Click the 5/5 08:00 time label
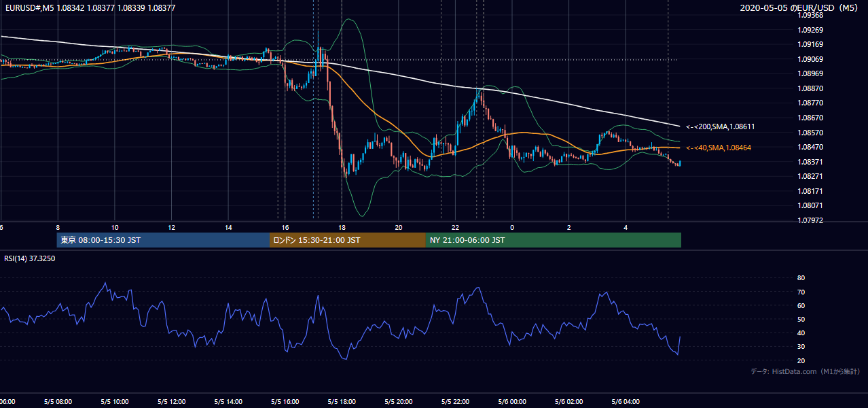This screenshot has width=868, height=408. pos(58,401)
